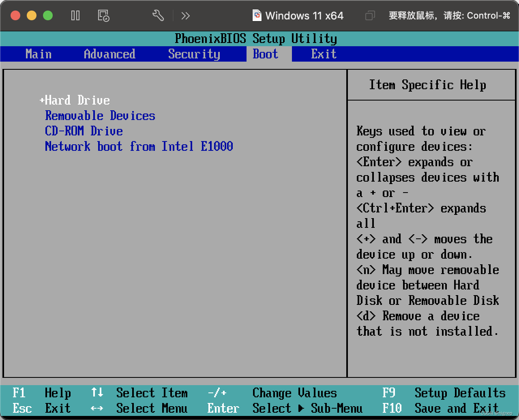Viewport: 519px width, 420px height.
Task: Click the Select Menu left-right arrows
Action: (97, 408)
